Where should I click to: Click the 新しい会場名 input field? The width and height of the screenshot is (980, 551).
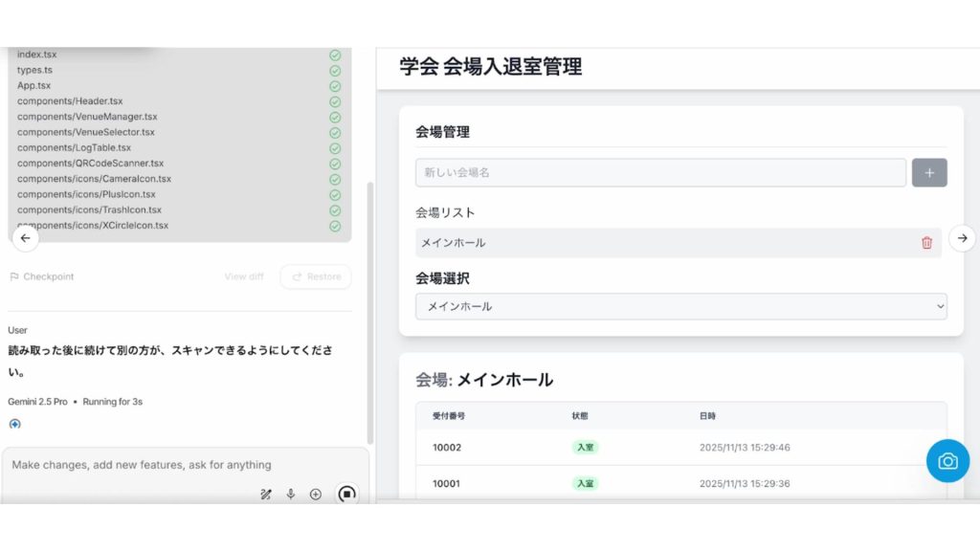click(660, 173)
